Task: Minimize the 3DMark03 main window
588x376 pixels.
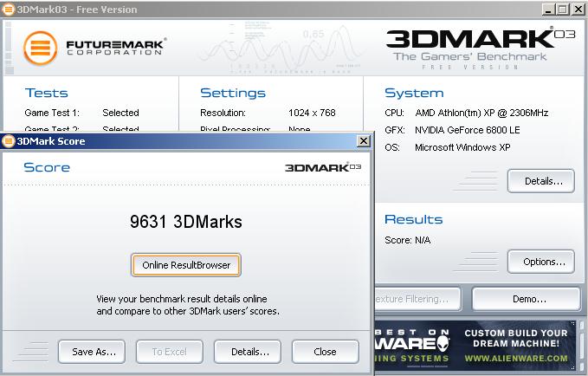Action: tap(548, 10)
